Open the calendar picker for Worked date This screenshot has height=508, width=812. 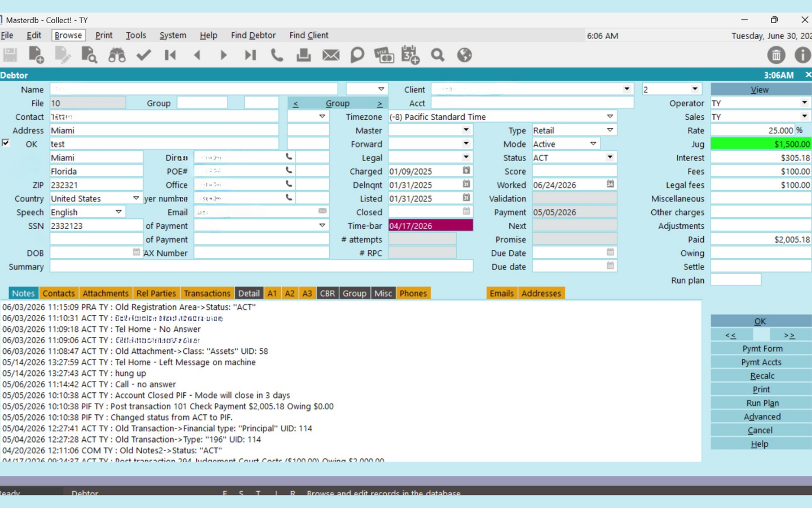coord(610,184)
